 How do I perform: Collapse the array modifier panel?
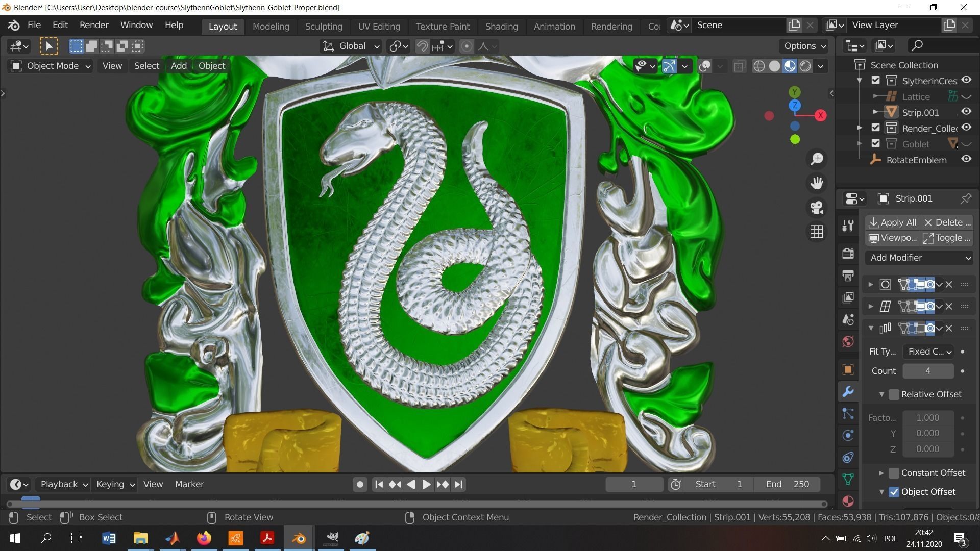pos(871,328)
